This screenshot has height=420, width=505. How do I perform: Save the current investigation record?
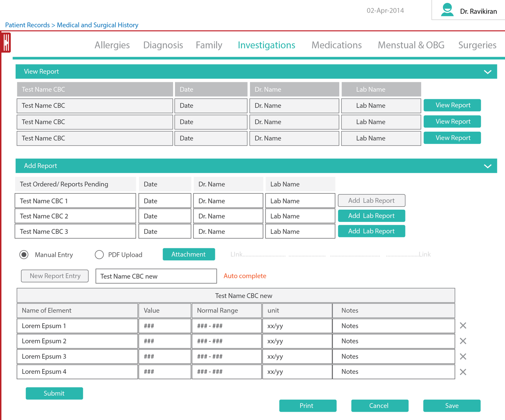[x=452, y=406]
